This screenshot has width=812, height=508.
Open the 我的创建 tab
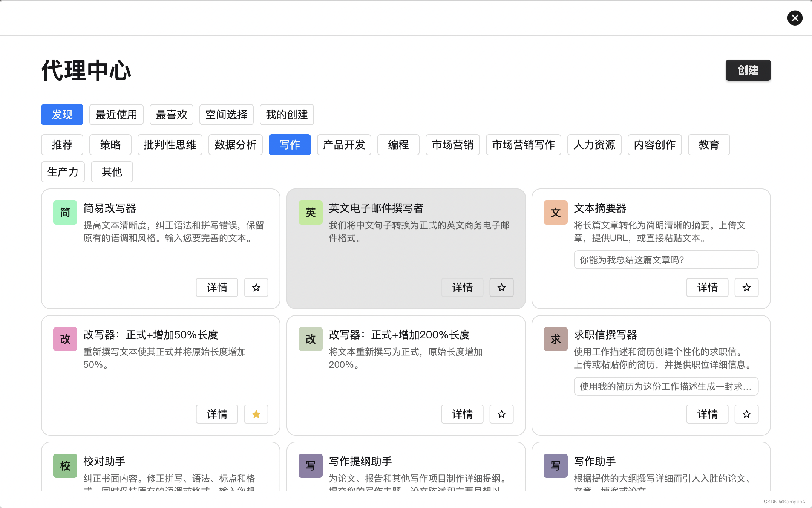click(x=286, y=115)
